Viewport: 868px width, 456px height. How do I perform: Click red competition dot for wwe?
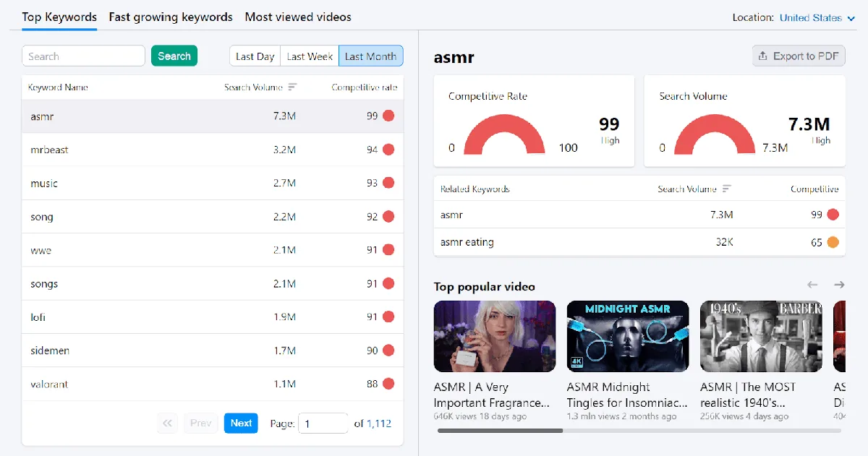pos(388,250)
